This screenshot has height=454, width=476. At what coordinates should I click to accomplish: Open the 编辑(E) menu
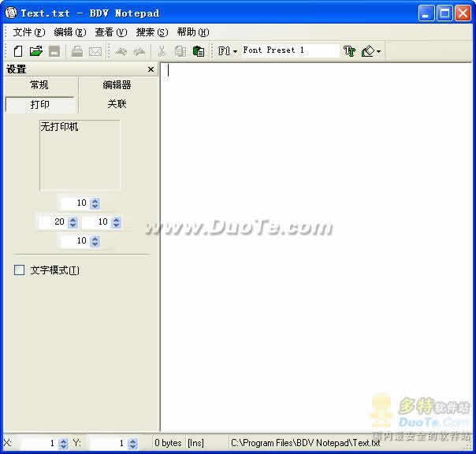[x=70, y=32]
